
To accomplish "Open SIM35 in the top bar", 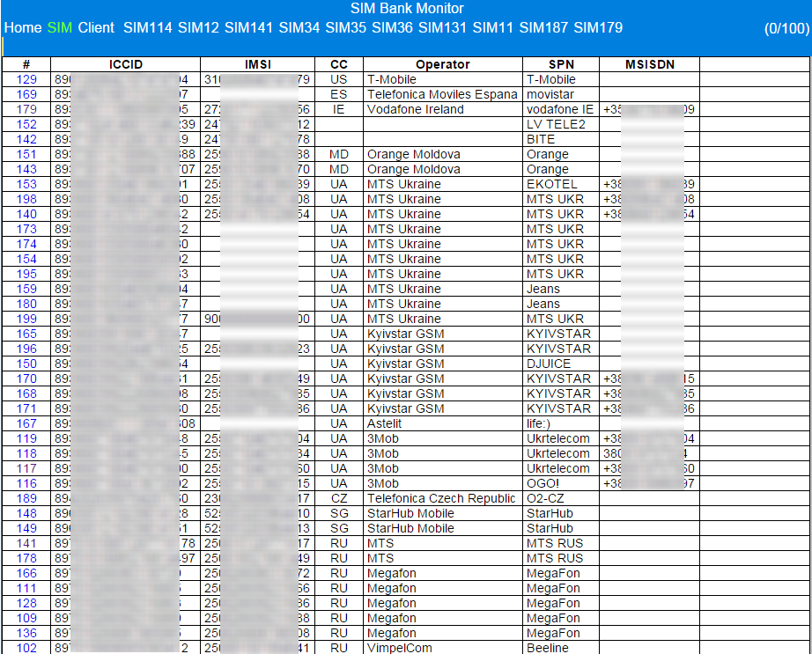I will point(346,27).
